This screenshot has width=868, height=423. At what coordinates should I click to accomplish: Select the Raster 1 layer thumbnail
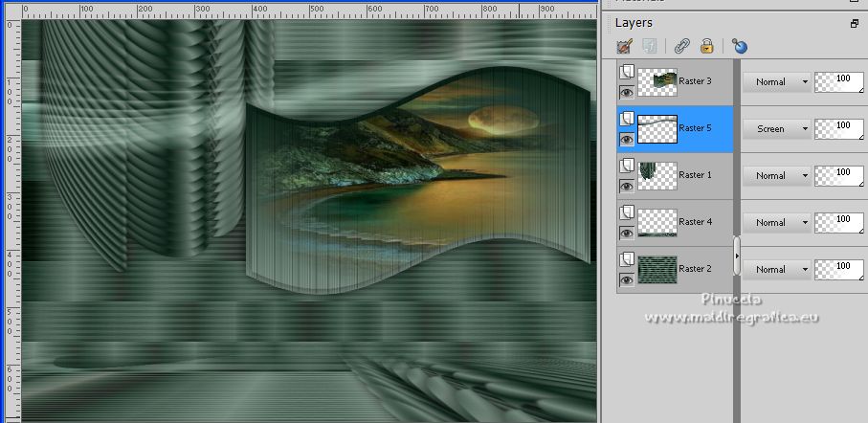coord(657,176)
